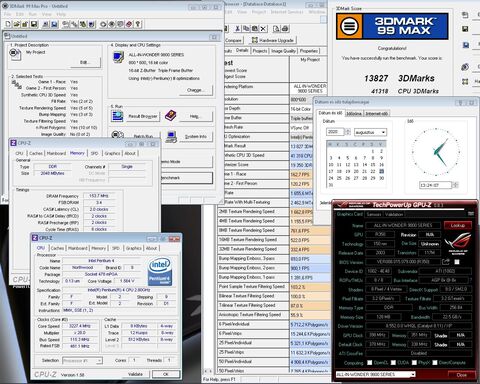Open the Run menu in 3DMark
The width and height of the screenshot is (480, 384).
pos(33,14)
